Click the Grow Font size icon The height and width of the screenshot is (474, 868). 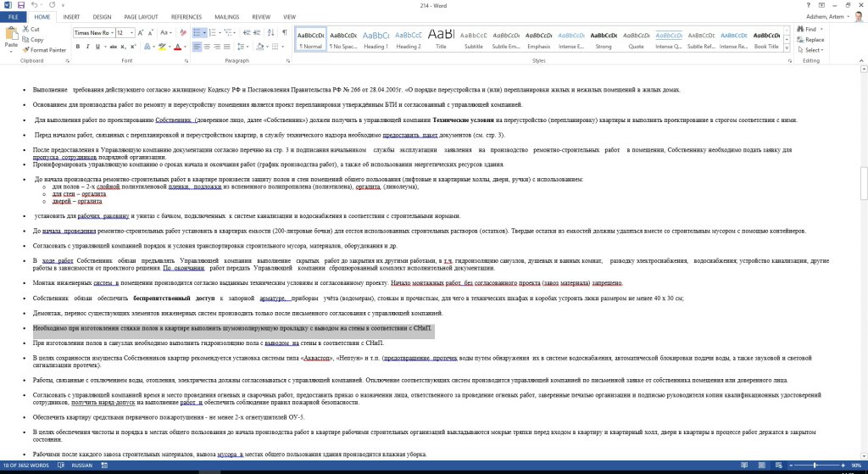tap(142, 32)
